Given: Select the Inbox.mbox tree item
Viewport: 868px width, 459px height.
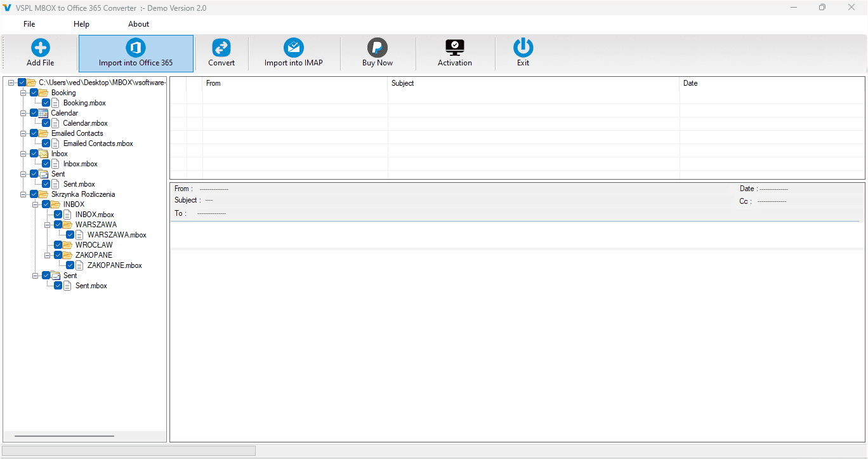Looking at the screenshot, I should tap(80, 164).
